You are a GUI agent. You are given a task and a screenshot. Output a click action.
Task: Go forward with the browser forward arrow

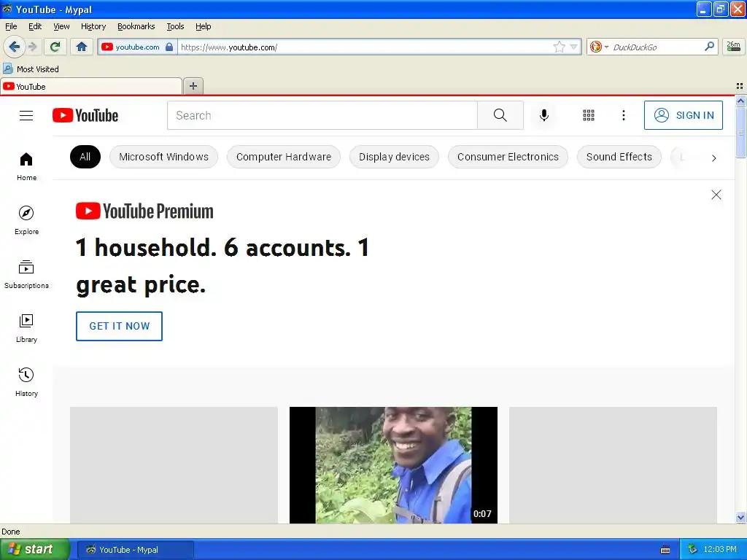(33, 47)
